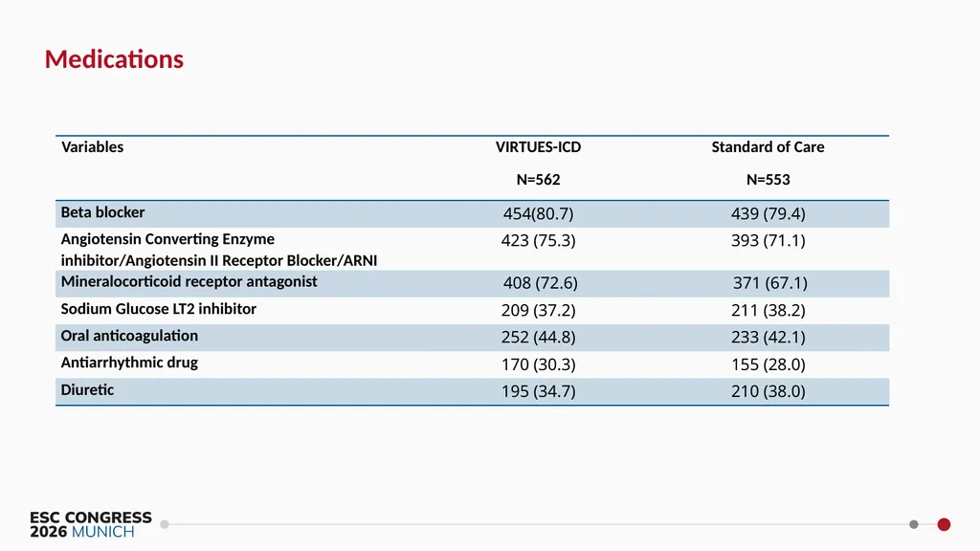The width and height of the screenshot is (980, 551).
Task: Click the 211 (38.2) table value
Action: pyautogui.click(x=768, y=311)
